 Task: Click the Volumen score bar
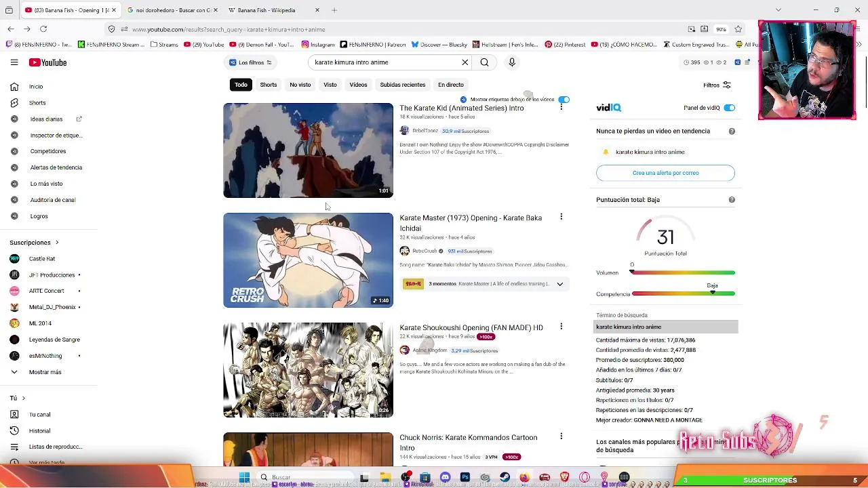point(683,272)
